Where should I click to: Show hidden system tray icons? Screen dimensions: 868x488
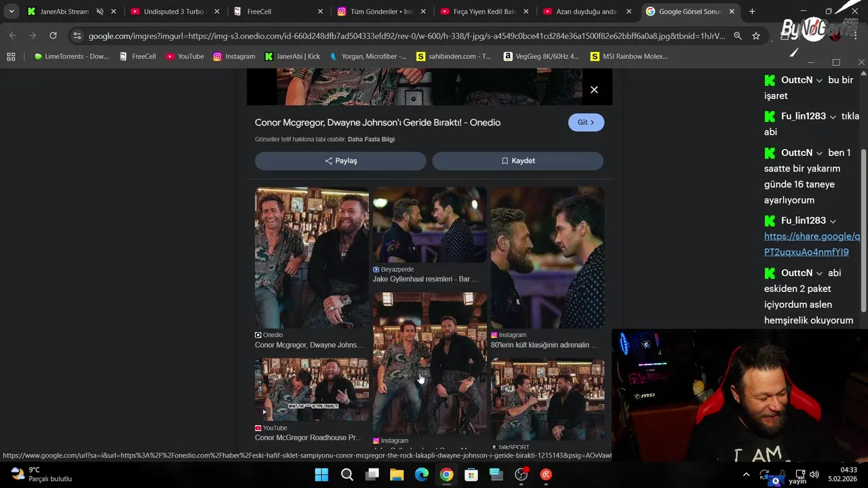point(747,474)
